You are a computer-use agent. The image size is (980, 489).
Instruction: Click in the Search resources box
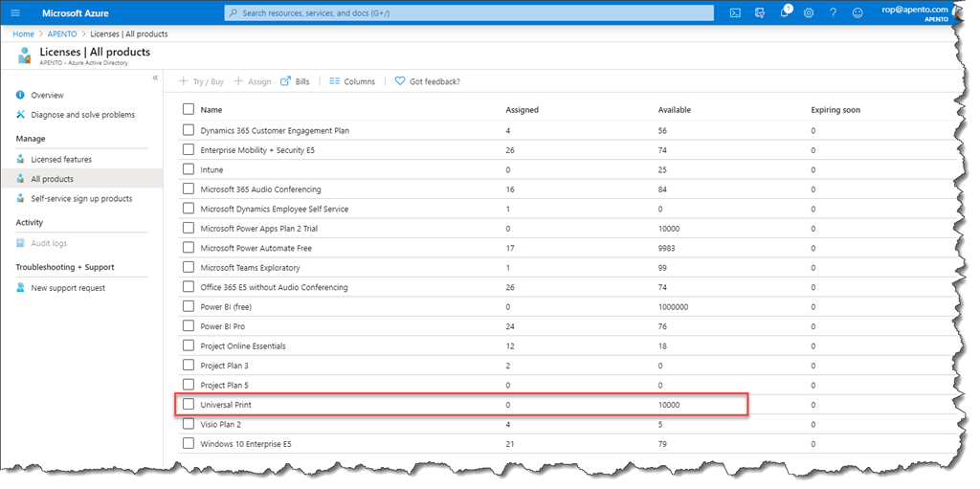(469, 12)
